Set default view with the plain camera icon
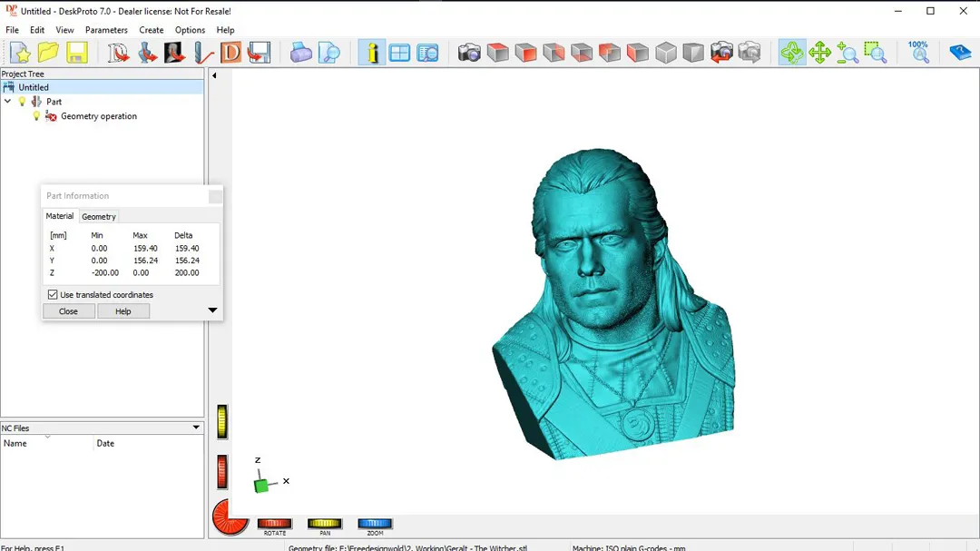This screenshot has height=551, width=980. pyautogui.click(x=469, y=53)
